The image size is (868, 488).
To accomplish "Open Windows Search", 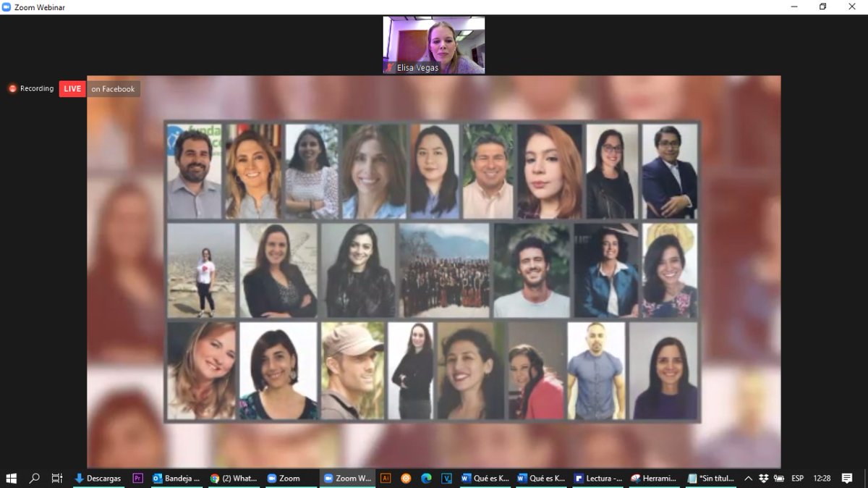I will [x=34, y=478].
